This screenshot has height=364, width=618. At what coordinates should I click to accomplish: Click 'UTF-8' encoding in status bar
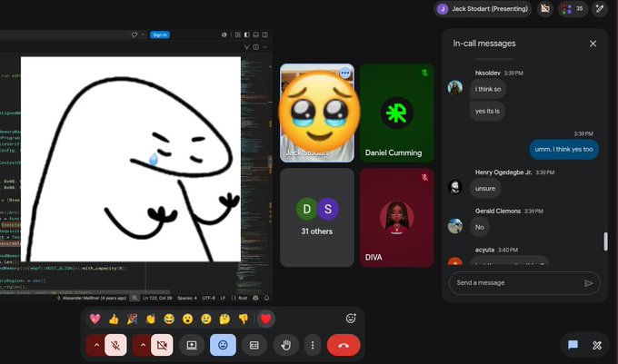pos(208,298)
